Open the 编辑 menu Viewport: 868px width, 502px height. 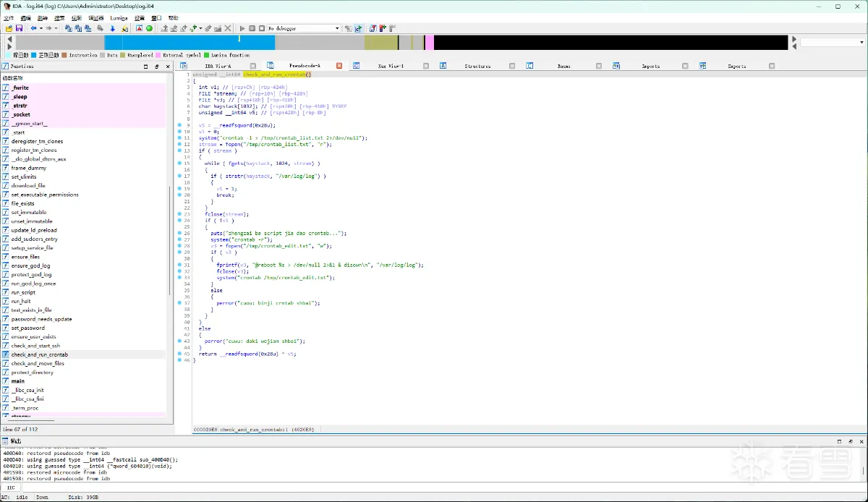(x=26, y=18)
